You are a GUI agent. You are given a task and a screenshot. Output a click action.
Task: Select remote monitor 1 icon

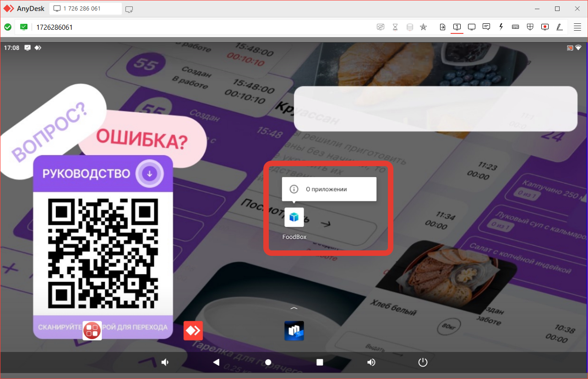(x=457, y=27)
